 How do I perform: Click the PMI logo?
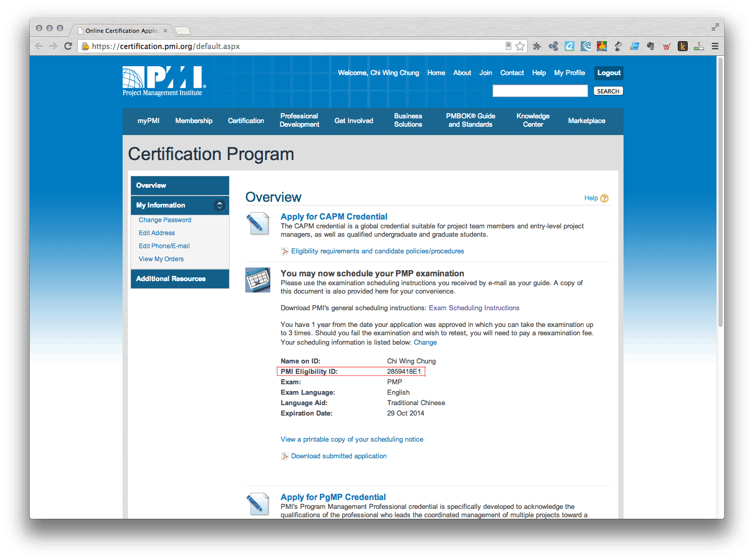[164, 81]
